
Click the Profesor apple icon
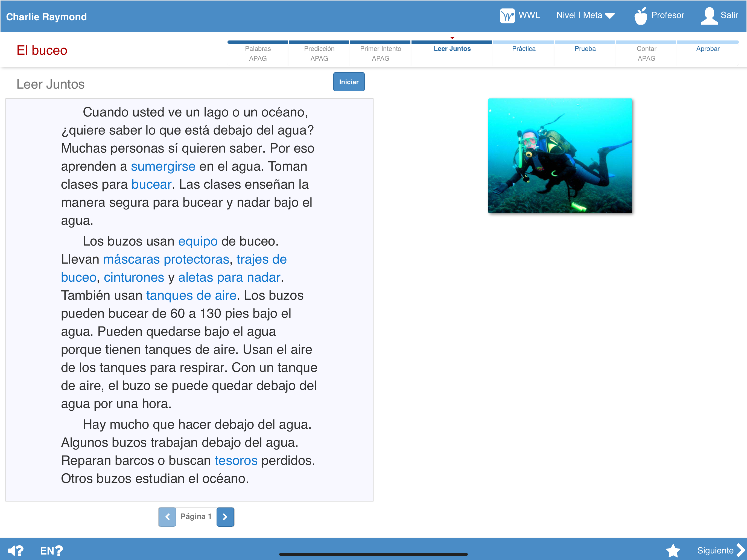[x=640, y=16]
